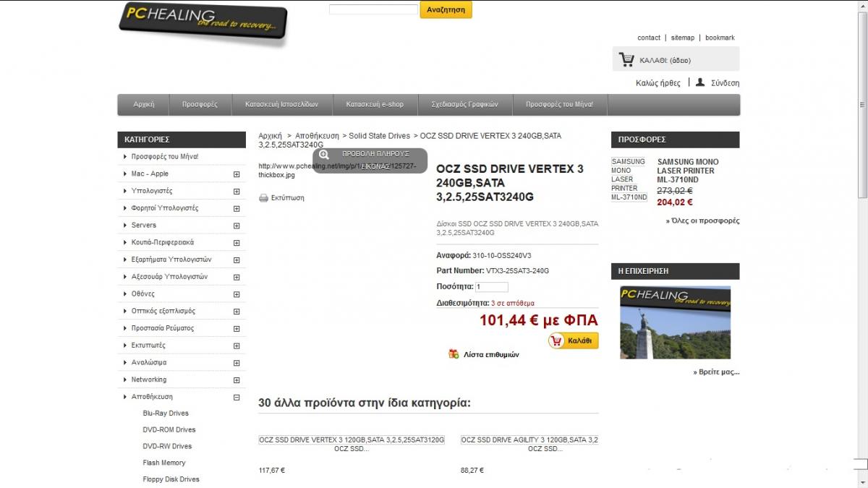Expand the Εκτυπωτές category plus box

(237, 346)
